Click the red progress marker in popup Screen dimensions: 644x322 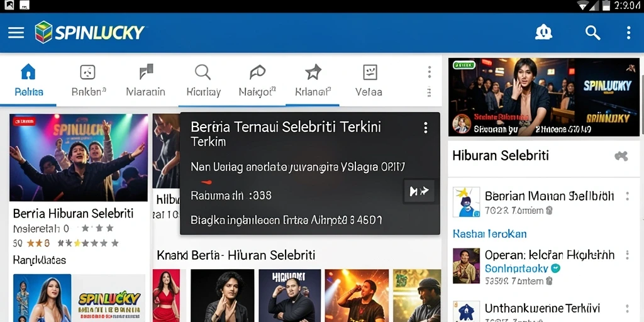point(206,182)
